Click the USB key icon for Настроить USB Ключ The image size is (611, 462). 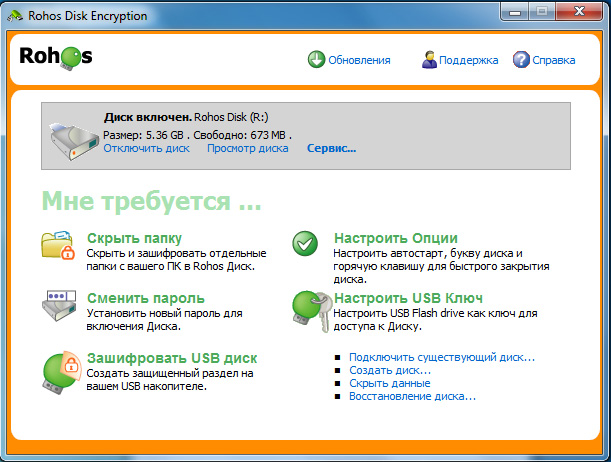click(x=311, y=312)
